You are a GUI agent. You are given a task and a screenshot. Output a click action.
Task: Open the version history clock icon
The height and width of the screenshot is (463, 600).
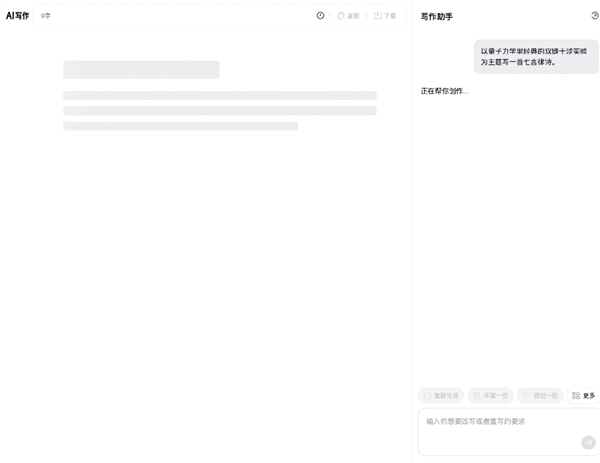(x=320, y=16)
